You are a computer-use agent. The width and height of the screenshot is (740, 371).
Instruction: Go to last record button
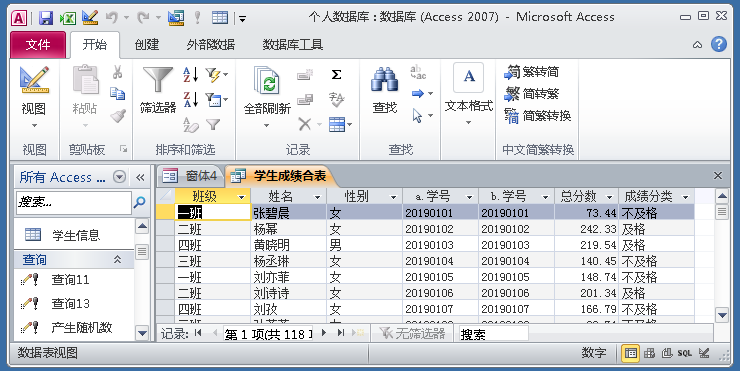tap(341, 333)
